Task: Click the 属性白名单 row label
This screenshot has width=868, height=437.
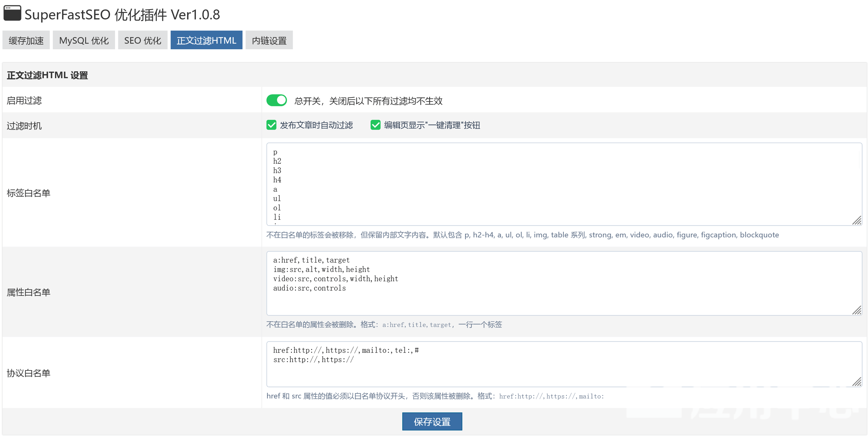Action: (x=29, y=292)
